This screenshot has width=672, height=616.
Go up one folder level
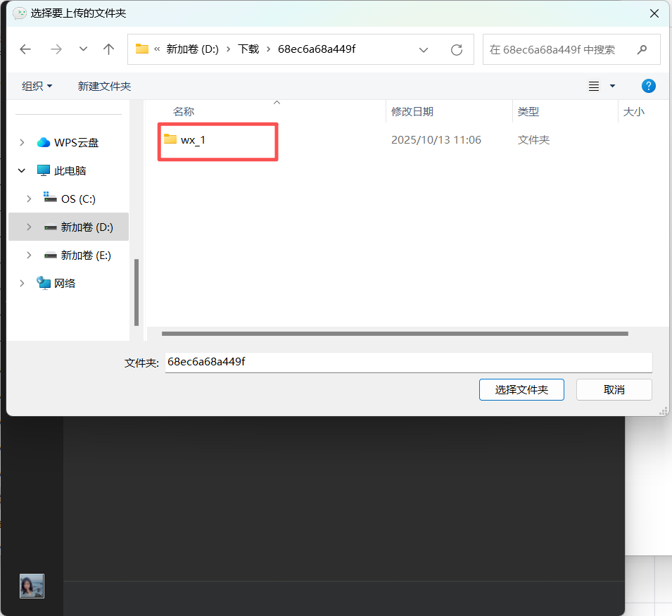(x=108, y=49)
